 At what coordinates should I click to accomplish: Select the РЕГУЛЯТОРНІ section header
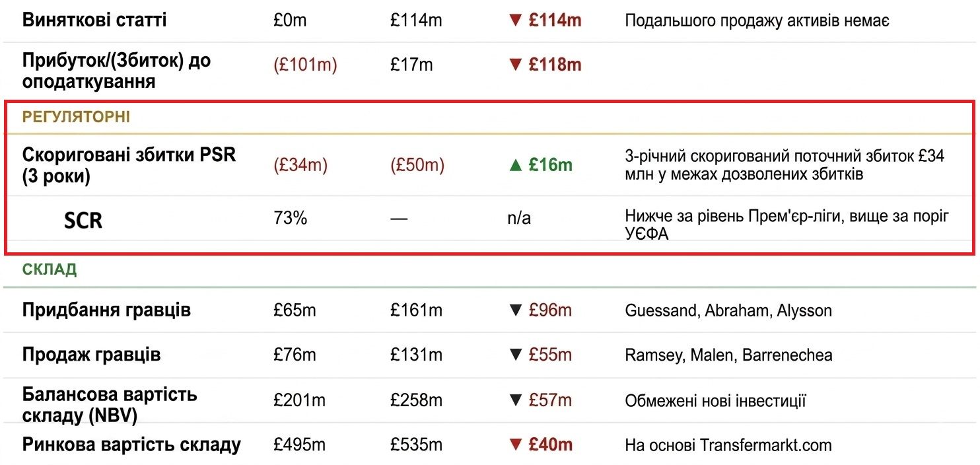76,117
